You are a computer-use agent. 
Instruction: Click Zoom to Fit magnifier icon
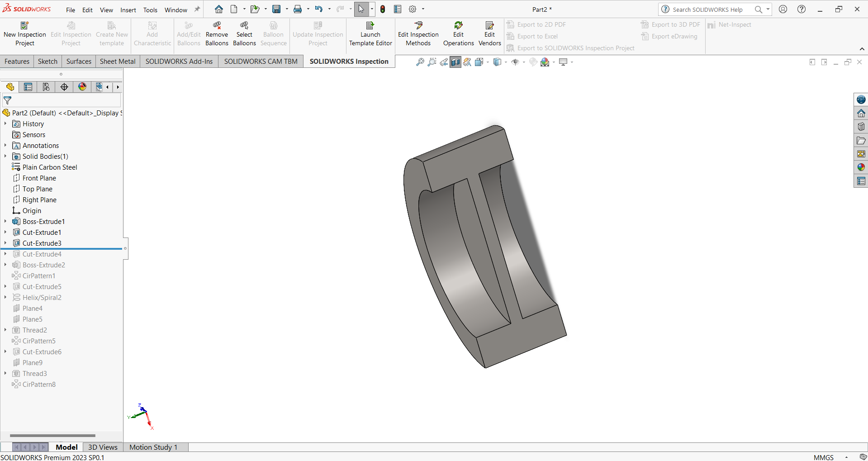tap(420, 62)
